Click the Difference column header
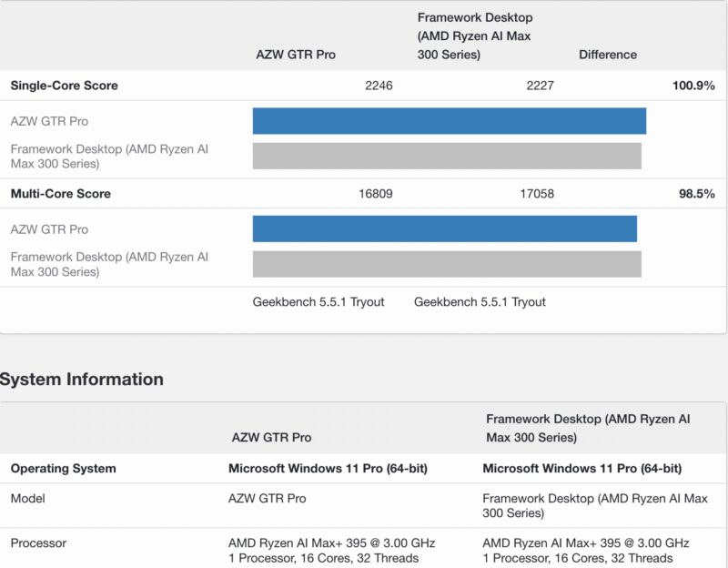Screen dimensions: 728x568 [x=608, y=55]
